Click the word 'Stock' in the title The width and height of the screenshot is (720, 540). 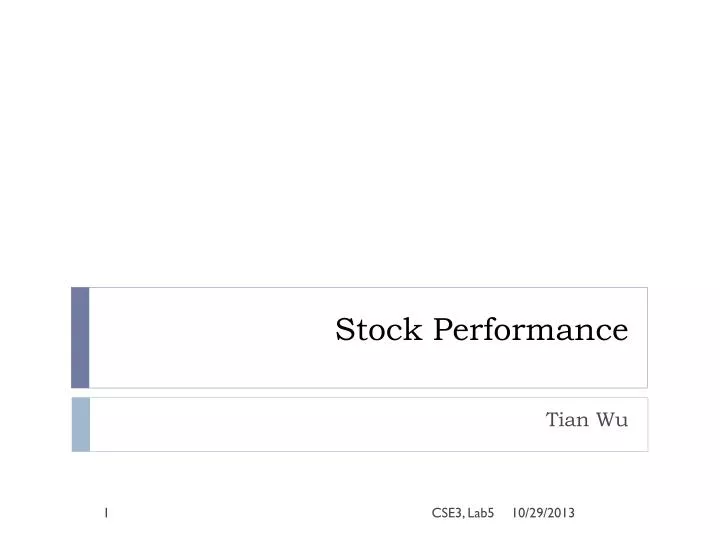[x=379, y=329]
